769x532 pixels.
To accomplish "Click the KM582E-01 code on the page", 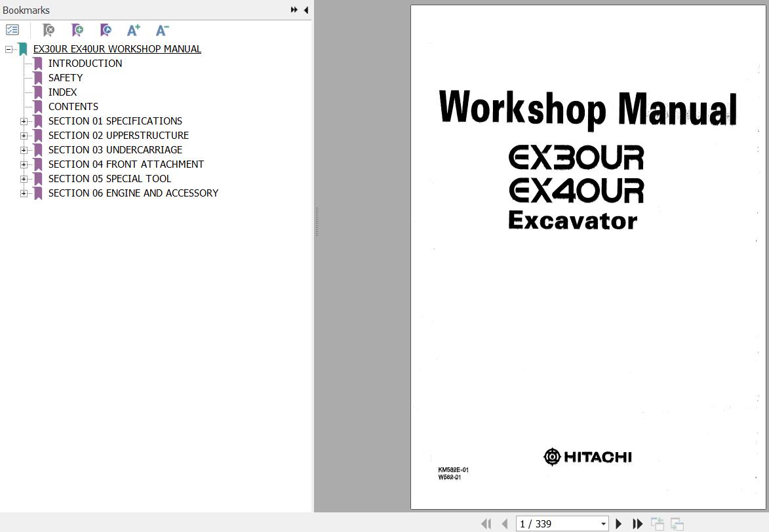I will tap(453, 470).
